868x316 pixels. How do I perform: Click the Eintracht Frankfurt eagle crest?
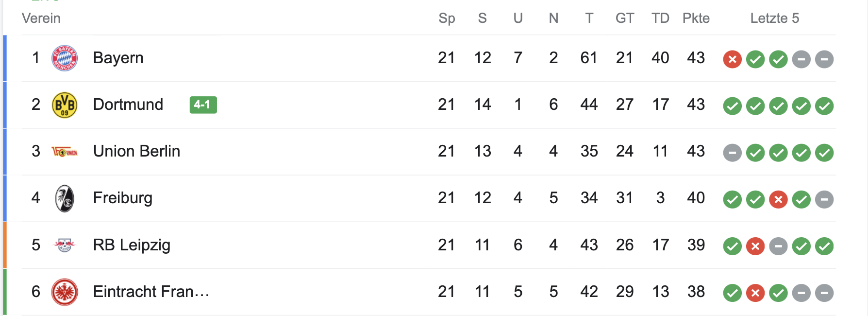point(65,292)
